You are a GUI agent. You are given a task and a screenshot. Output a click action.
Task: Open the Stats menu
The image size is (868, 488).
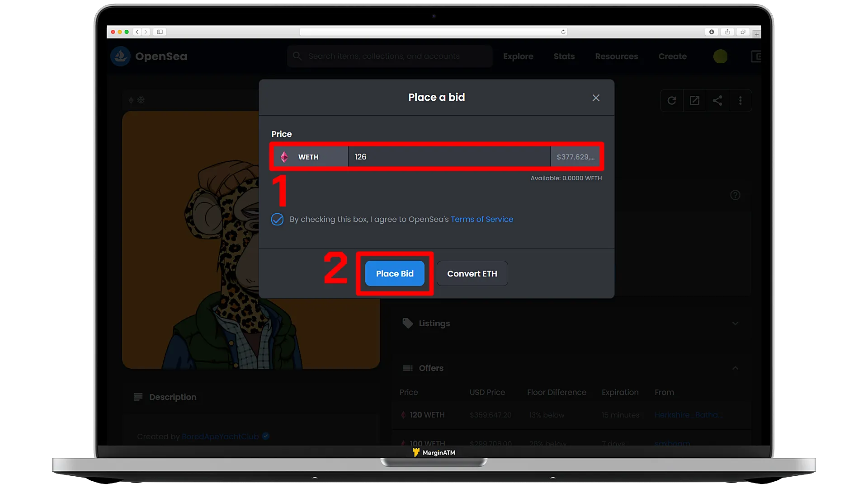(564, 56)
